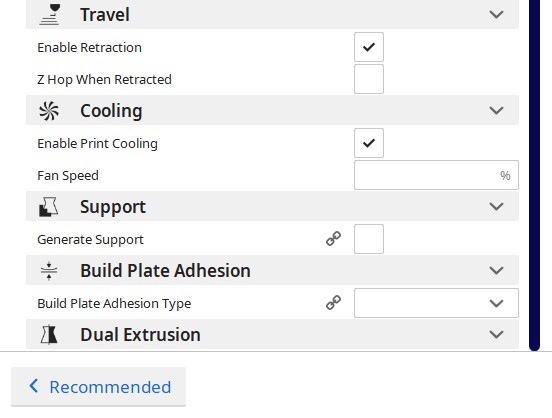Click the link icon beside Generate Support
552x418 pixels.
coord(333,239)
